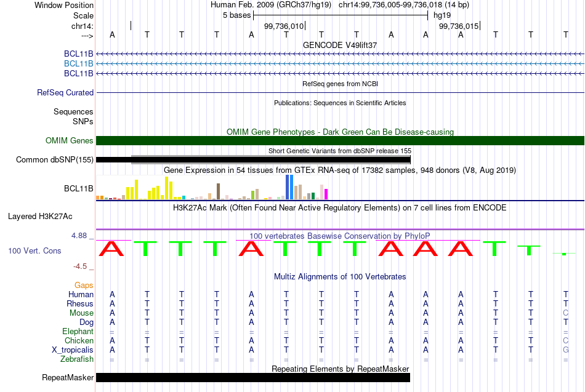Click the genome position title chr14:99,736,005-99,736,018
585x392 pixels.
(390, 5)
